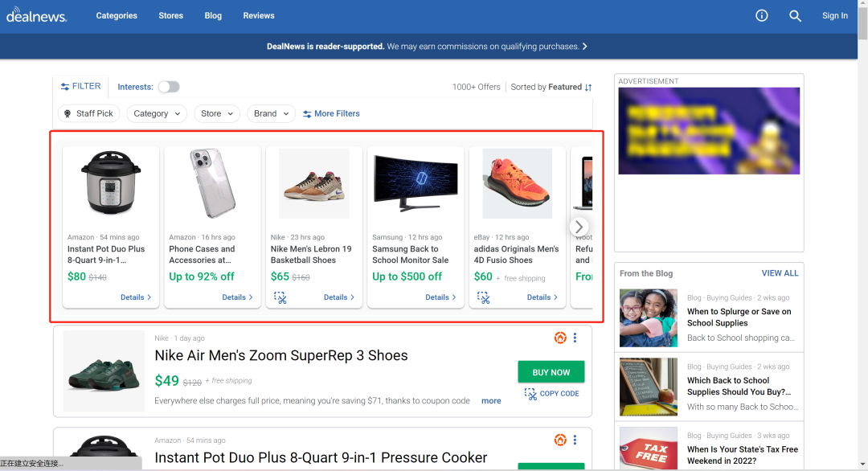This screenshot has width=868, height=471.
Task: Click the dealnews logo
Action: click(x=37, y=15)
